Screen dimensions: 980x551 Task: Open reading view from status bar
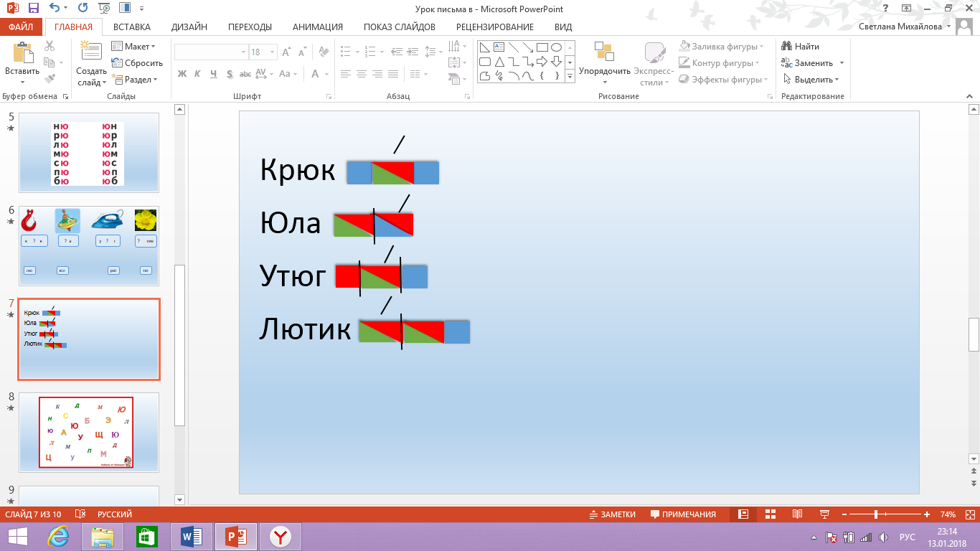point(797,514)
